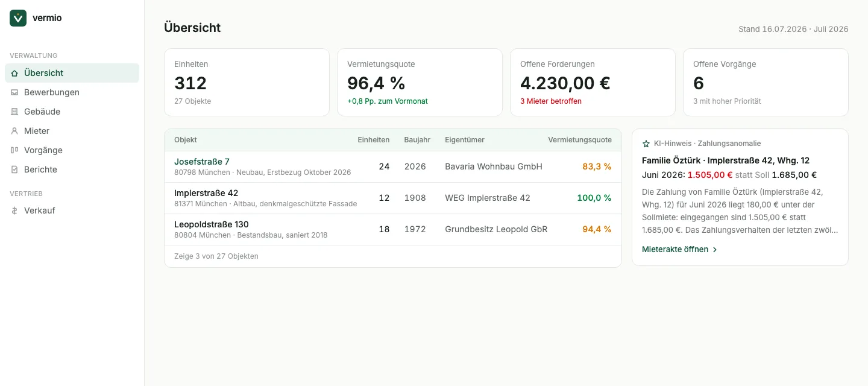This screenshot has height=386, width=868.
Task: Click the vermio logo icon
Action: [18, 18]
